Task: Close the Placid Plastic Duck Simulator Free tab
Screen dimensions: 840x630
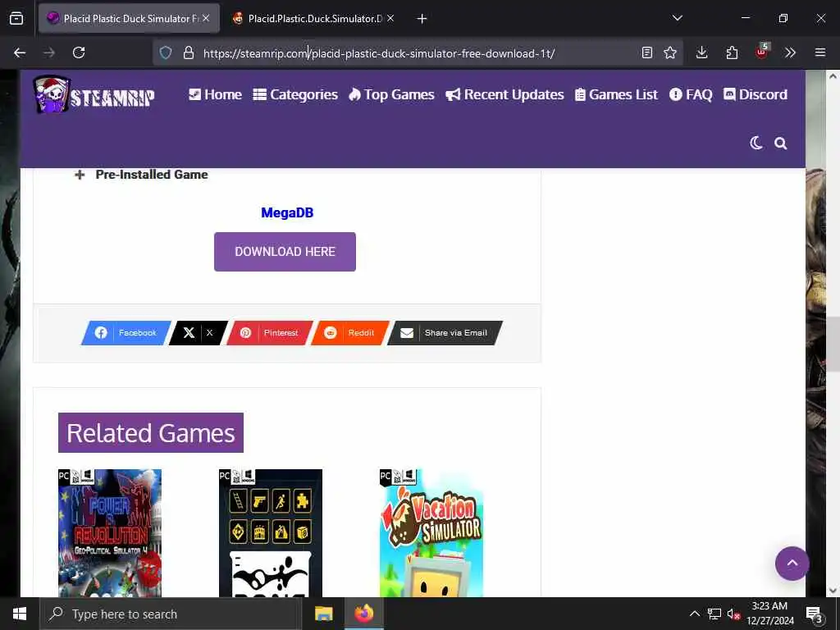Action: pyautogui.click(x=206, y=18)
